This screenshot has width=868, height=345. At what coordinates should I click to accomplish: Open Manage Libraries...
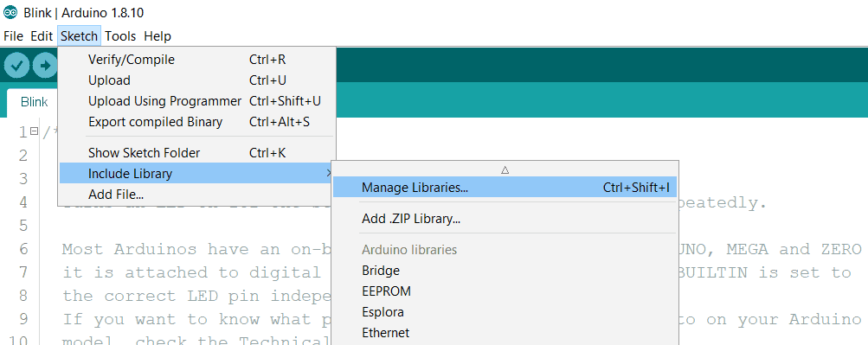505,188
